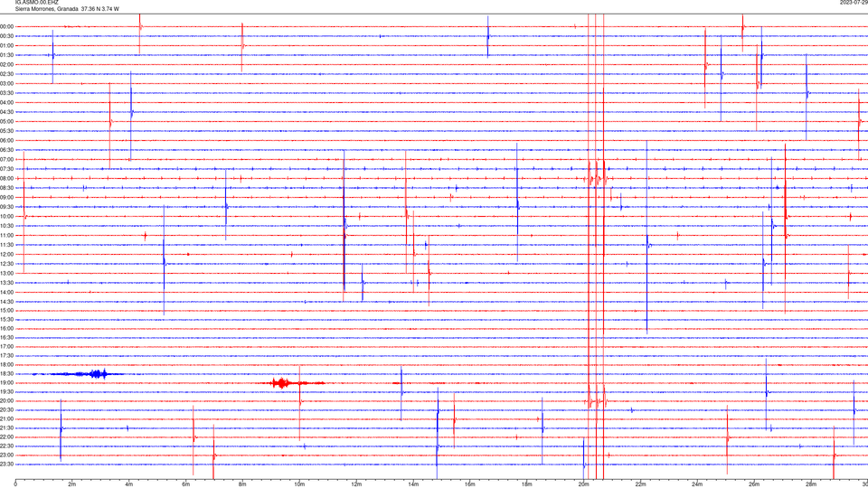The height and width of the screenshot is (488, 868).
Task: Select the 05:00 time row label
Action: pyautogui.click(x=7, y=121)
